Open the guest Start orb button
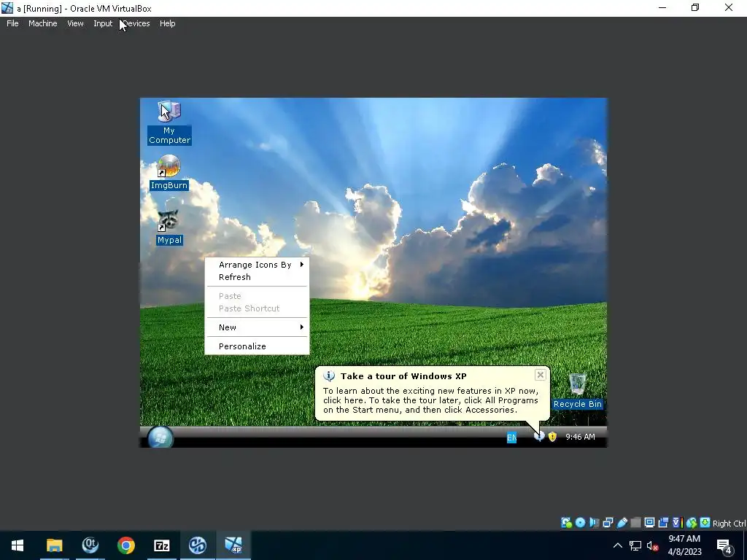 click(160, 437)
